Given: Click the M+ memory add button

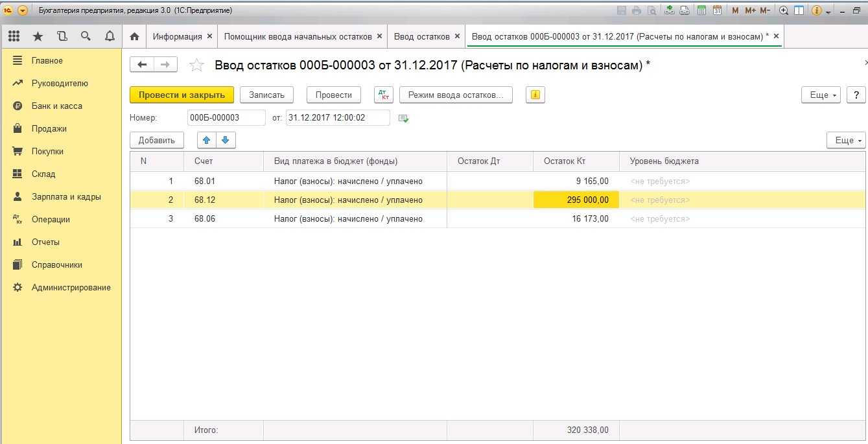Looking at the screenshot, I should (x=750, y=10).
